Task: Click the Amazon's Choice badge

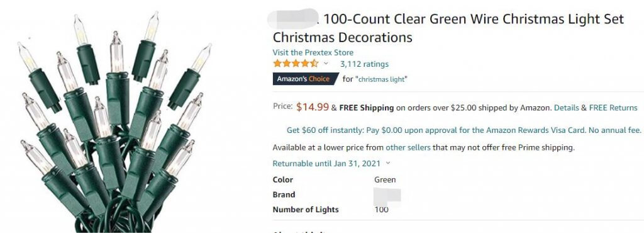Action: tap(305, 79)
